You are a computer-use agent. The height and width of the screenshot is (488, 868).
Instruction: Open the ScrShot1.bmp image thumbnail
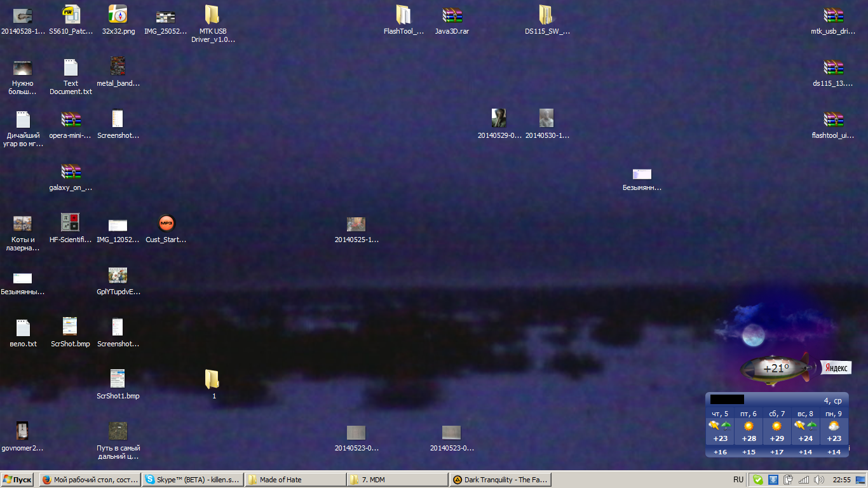118,379
